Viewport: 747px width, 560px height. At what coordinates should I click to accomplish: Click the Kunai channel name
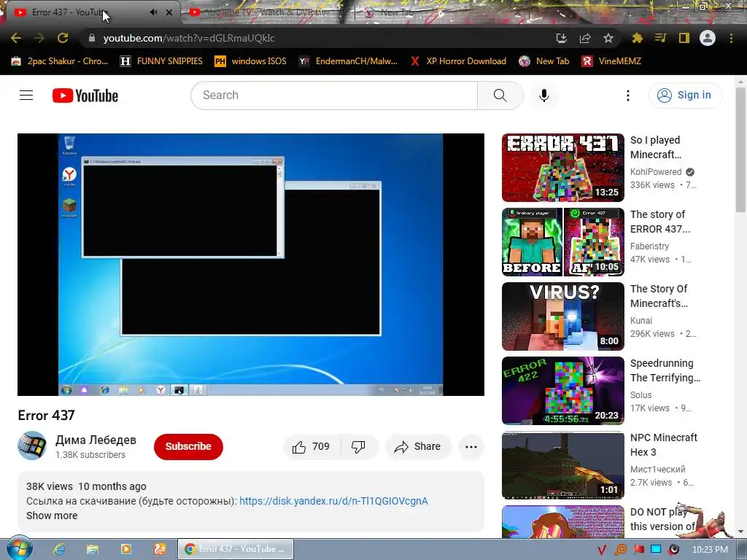pos(641,321)
